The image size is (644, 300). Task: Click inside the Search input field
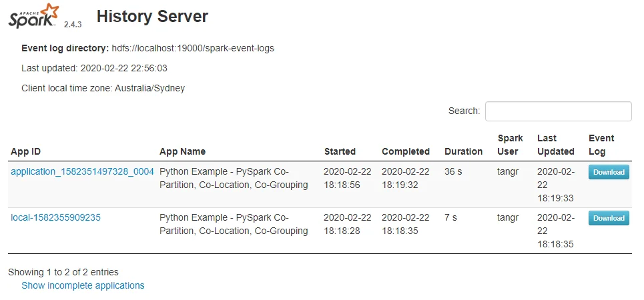558,111
